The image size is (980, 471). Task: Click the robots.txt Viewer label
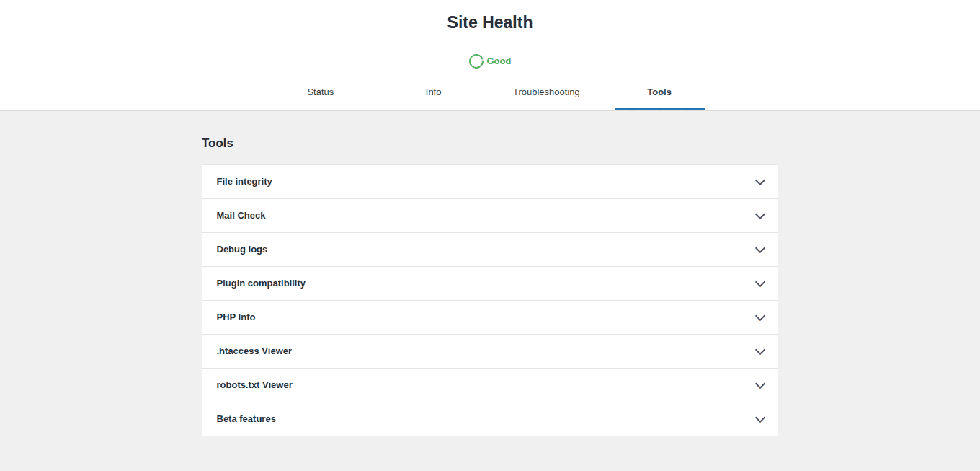pyautogui.click(x=254, y=385)
